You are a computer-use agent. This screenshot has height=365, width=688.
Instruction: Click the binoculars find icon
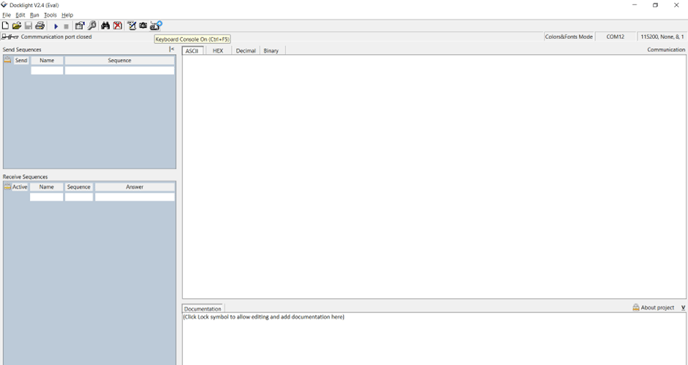105,26
